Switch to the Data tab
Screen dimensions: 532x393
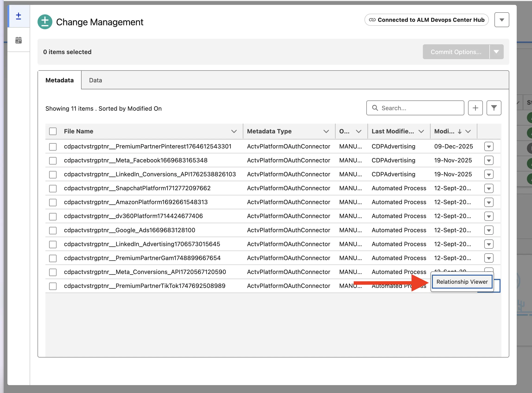point(95,80)
